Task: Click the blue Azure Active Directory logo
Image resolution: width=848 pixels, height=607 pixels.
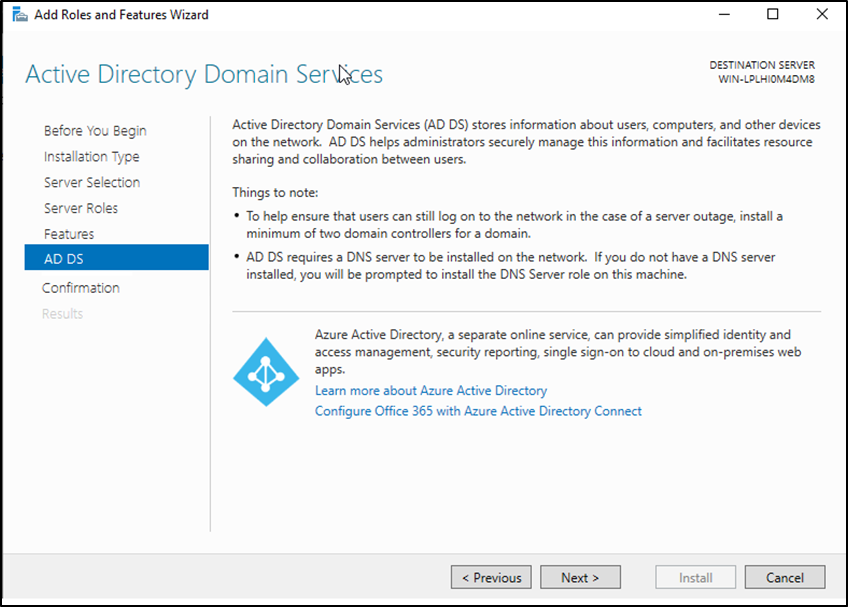Action: [266, 371]
